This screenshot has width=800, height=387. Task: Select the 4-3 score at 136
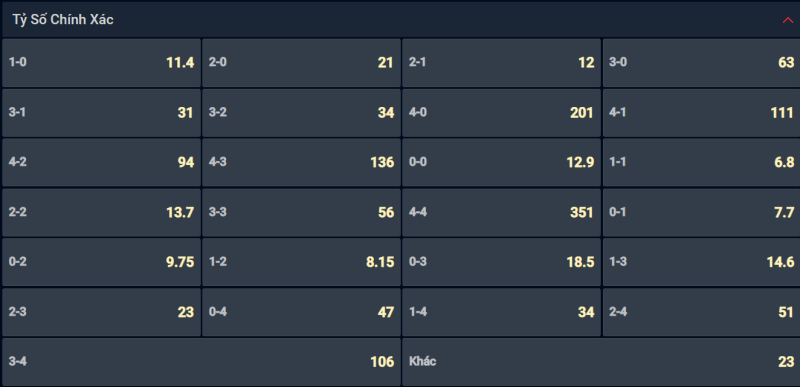tap(302, 162)
